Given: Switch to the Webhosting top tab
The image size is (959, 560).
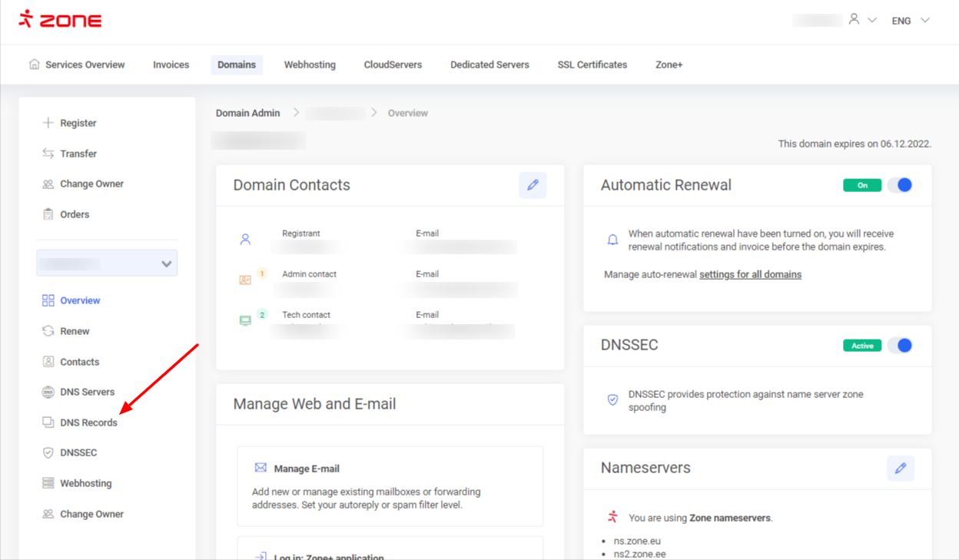Looking at the screenshot, I should [x=310, y=65].
